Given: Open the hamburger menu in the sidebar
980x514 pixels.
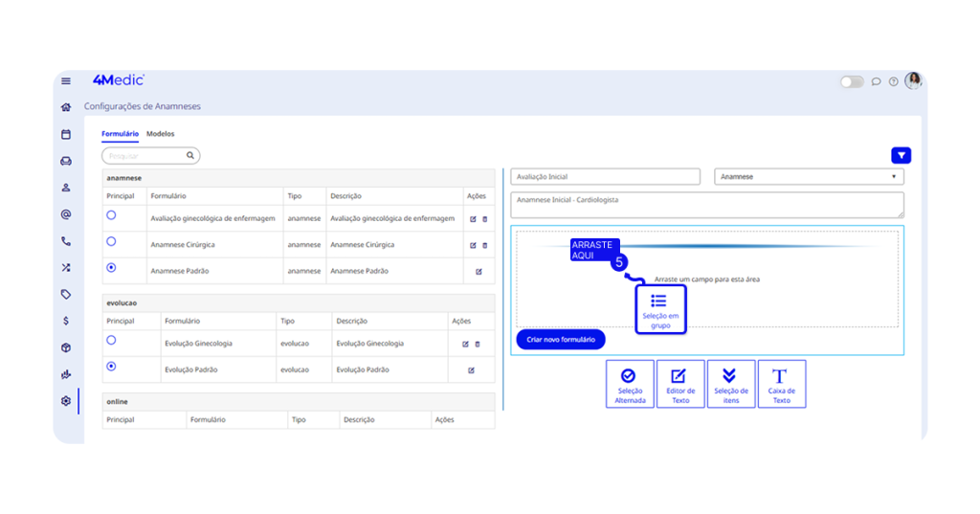Looking at the screenshot, I should [x=66, y=81].
